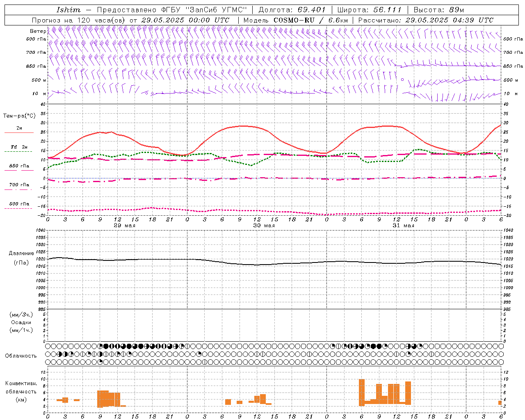The height and width of the screenshot is (420, 525).
Task: Click the "(гПа)" pressure unit label
Action: [x=21, y=262]
